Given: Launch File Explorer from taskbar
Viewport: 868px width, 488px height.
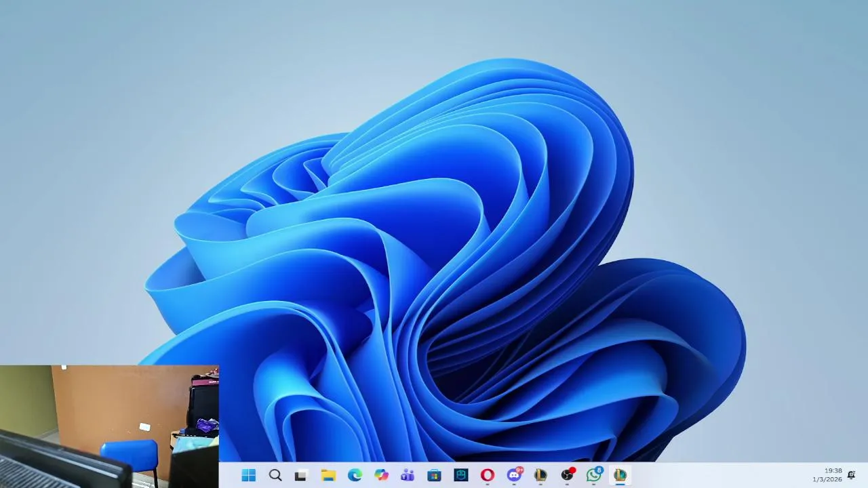Looking at the screenshot, I should (x=328, y=475).
